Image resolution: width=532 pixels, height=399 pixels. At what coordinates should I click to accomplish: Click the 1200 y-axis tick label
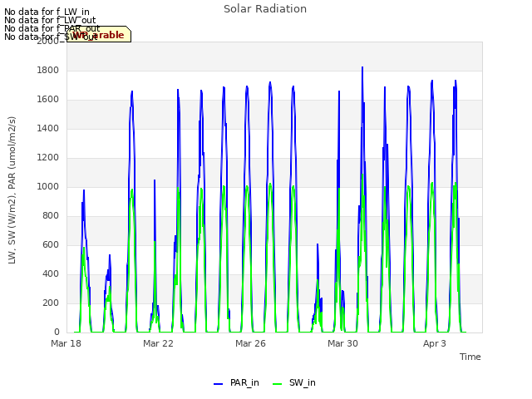[x=48, y=157]
